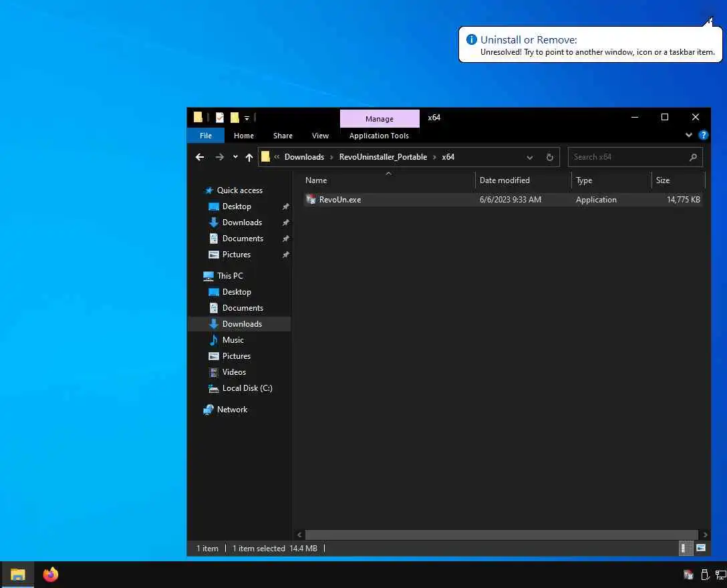Open File Explorer from the taskbar
This screenshot has height=588, width=727.
tap(17, 575)
